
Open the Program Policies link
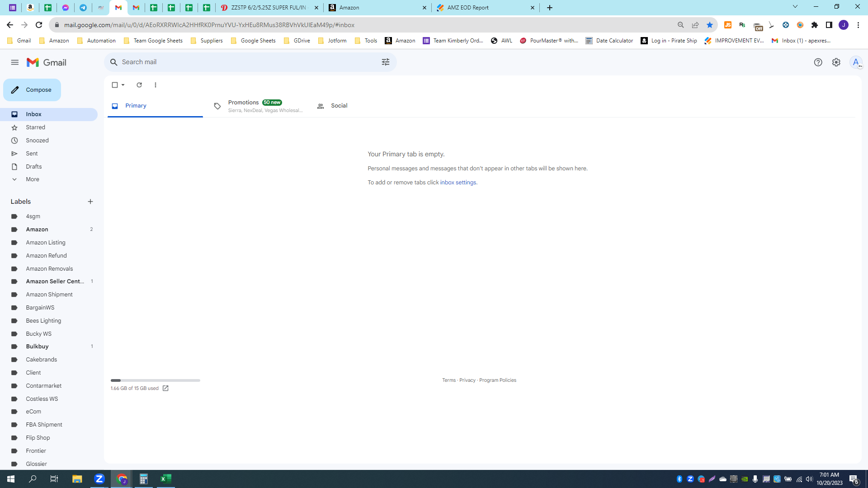(x=498, y=380)
